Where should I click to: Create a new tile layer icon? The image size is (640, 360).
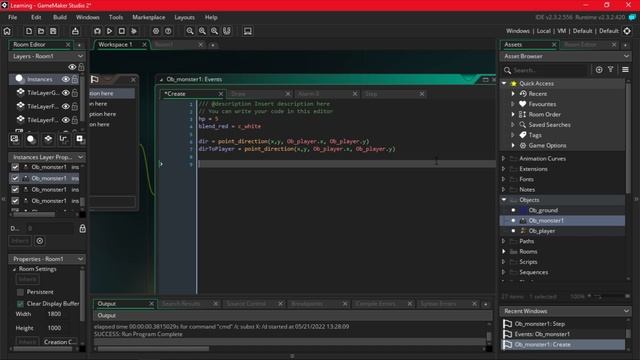[48, 139]
